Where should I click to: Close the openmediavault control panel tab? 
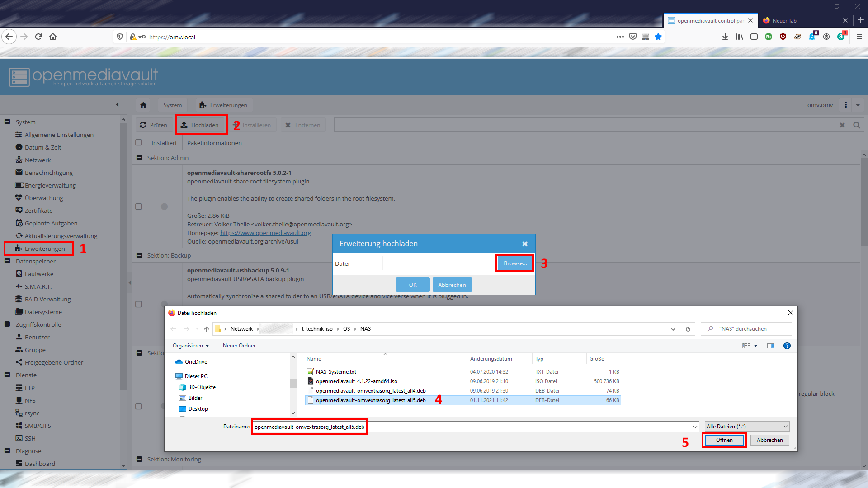[750, 20]
